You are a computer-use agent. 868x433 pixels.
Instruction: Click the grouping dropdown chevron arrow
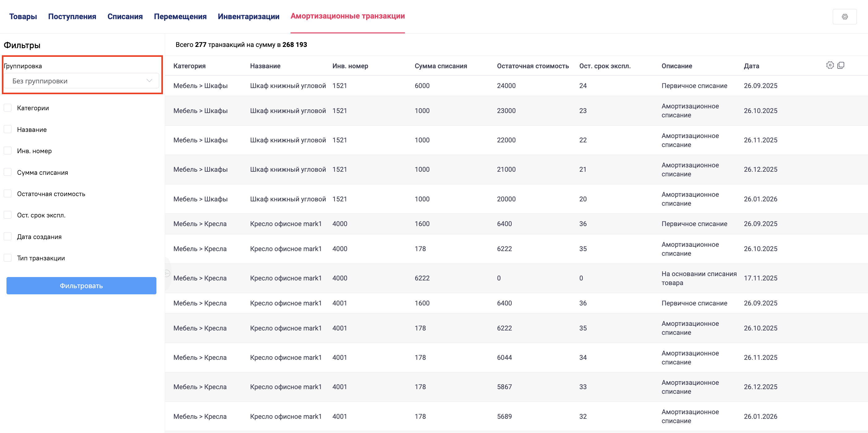pos(149,81)
